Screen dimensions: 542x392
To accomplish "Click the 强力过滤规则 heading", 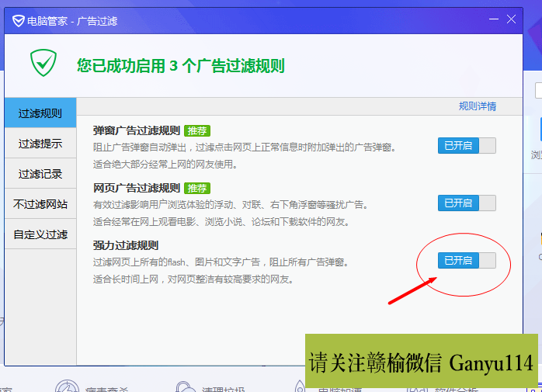I will 126,245.
